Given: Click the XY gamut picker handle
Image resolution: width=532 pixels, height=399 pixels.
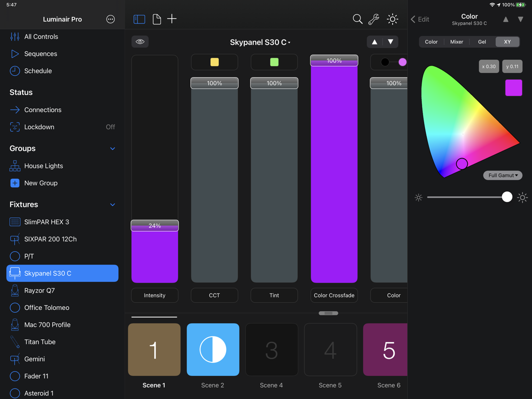Looking at the screenshot, I should click(x=462, y=164).
